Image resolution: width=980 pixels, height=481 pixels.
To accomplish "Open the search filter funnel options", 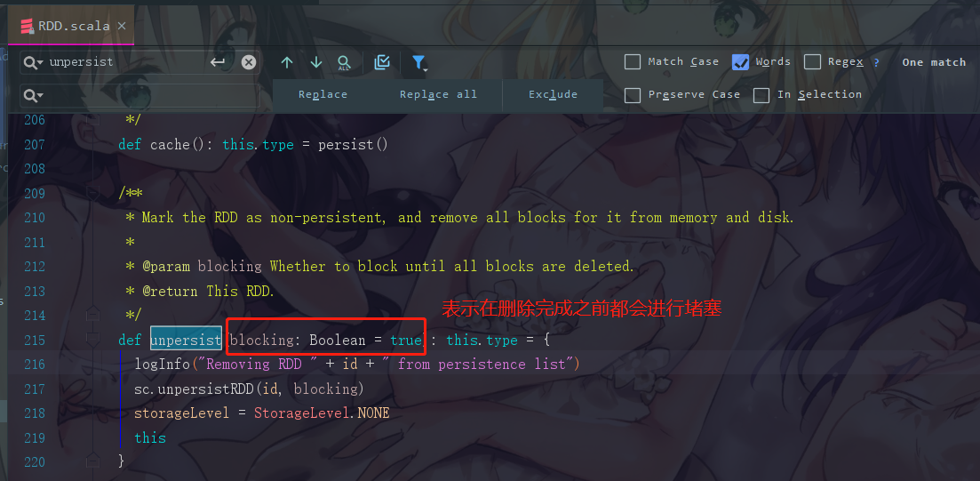I will 418,62.
